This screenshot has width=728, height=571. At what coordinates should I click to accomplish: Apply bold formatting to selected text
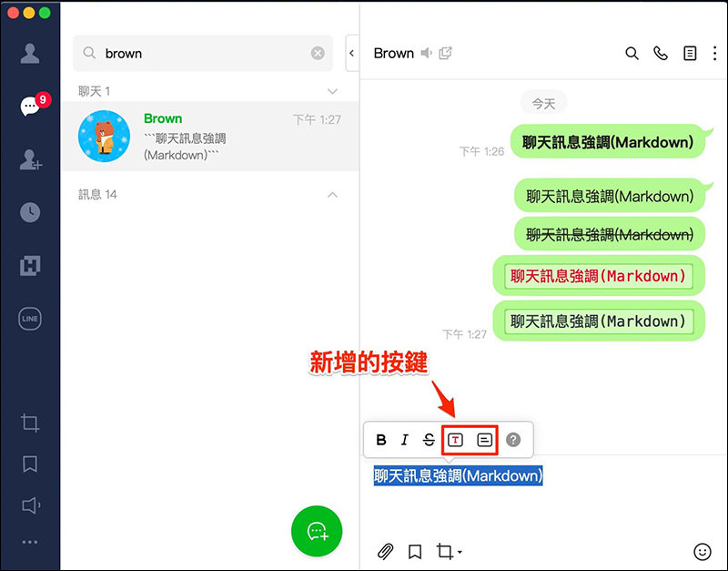pos(381,440)
